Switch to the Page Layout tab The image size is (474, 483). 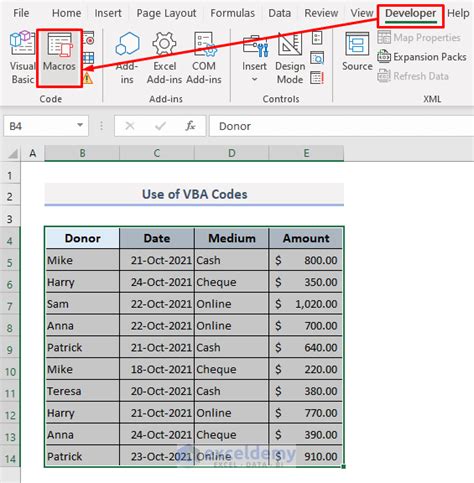pyautogui.click(x=166, y=13)
